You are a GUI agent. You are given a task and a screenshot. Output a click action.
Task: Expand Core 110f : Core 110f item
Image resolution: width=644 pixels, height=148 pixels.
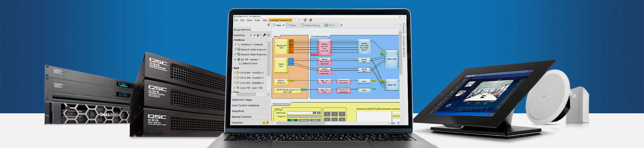click(235, 88)
